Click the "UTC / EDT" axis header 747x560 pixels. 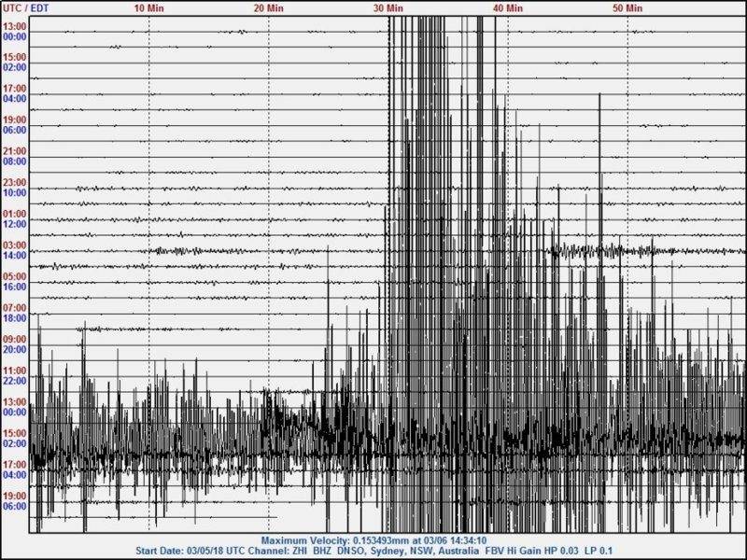(25, 8)
